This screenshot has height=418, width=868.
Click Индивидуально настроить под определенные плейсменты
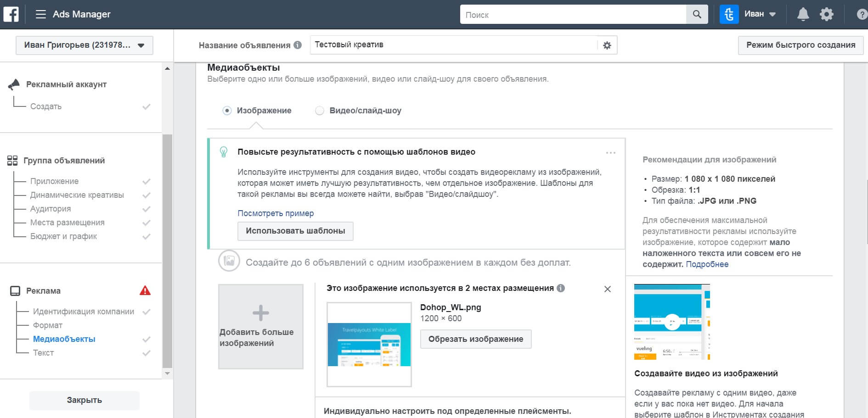tap(447, 411)
